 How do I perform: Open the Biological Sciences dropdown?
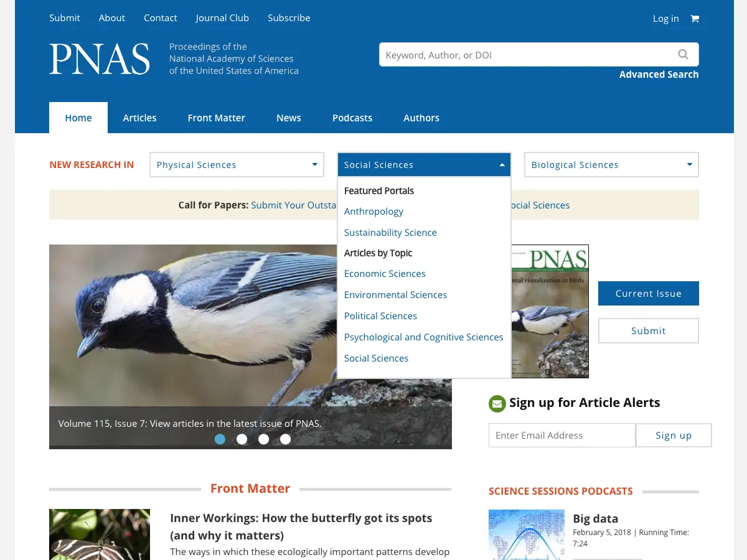tap(611, 165)
